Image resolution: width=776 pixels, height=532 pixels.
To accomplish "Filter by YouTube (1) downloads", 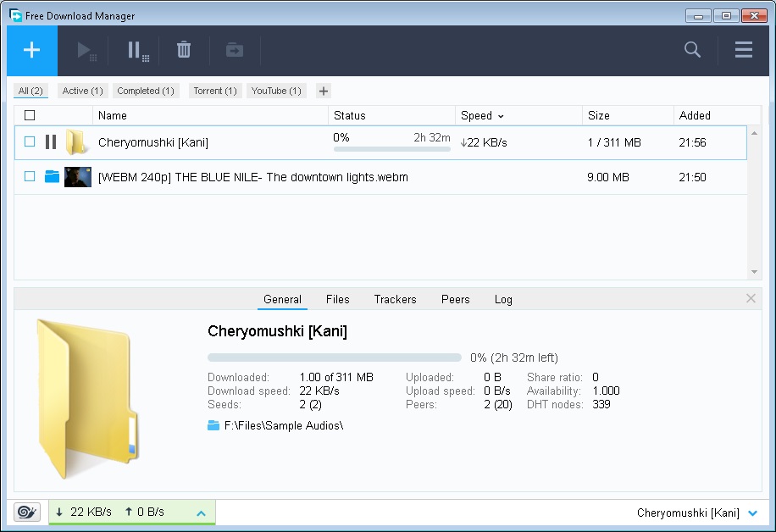I will (x=276, y=91).
